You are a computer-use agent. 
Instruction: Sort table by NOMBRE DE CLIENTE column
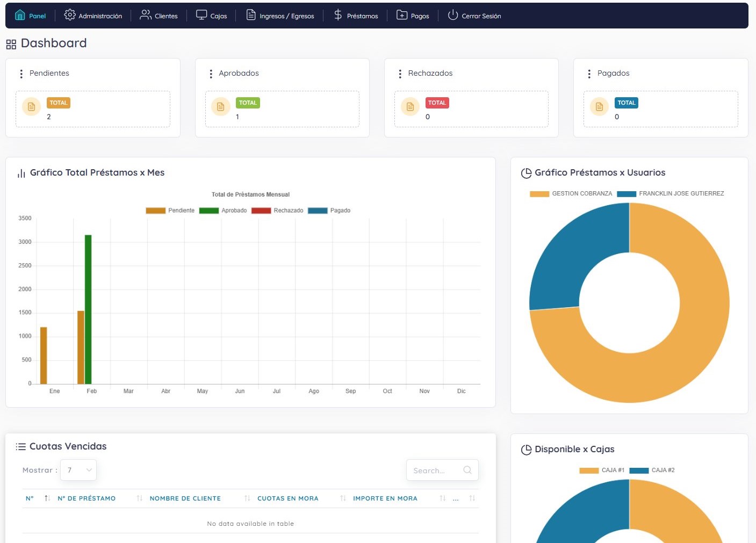click(x=185, y=498)
